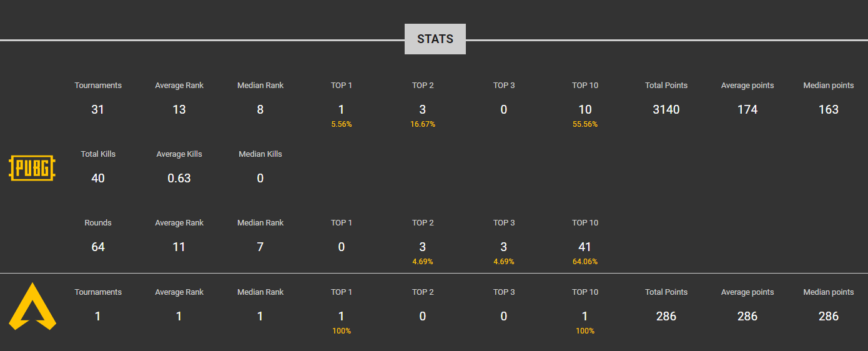Screen dimensions: 868x351
Task: Click the PUBG Average points value 174
Action: [747, 109]
